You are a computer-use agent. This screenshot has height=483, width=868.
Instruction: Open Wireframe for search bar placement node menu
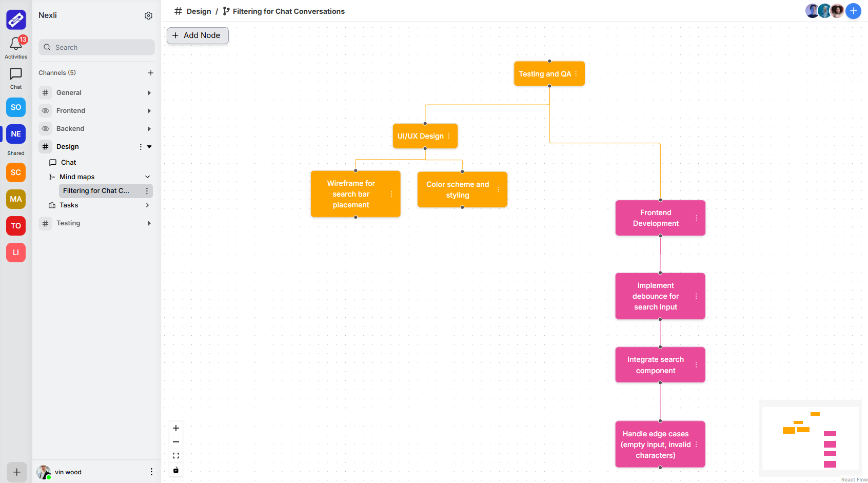click(391, 194)
